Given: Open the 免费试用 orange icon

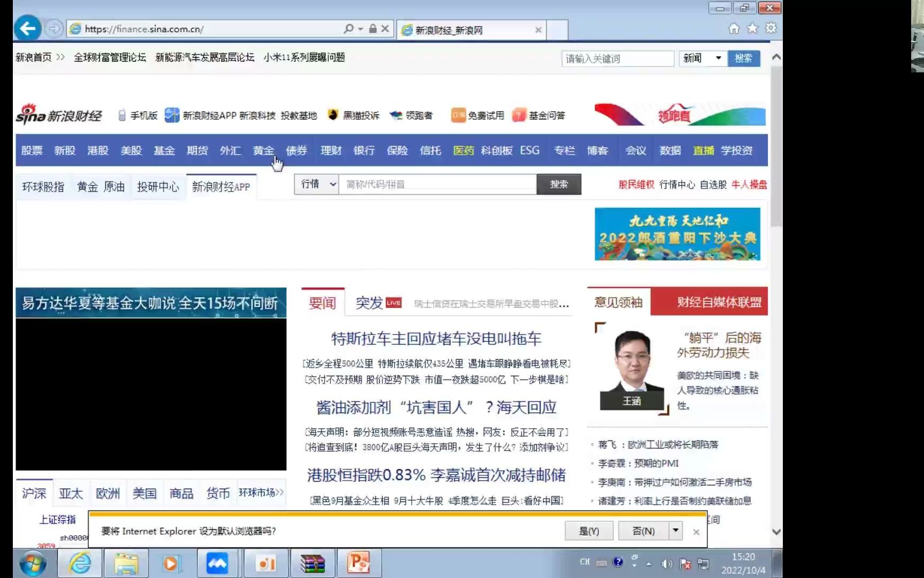Looking at the screenshot, I should click(458, 115).
